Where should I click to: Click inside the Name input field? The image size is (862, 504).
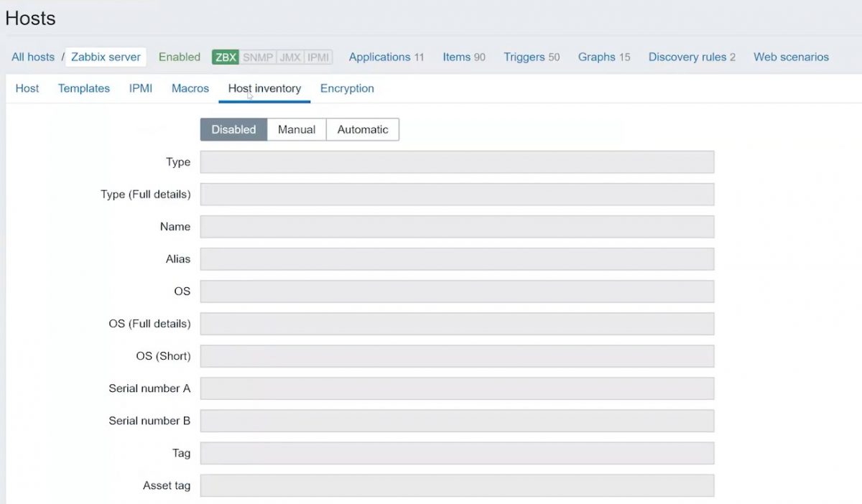tap(457, 226)
